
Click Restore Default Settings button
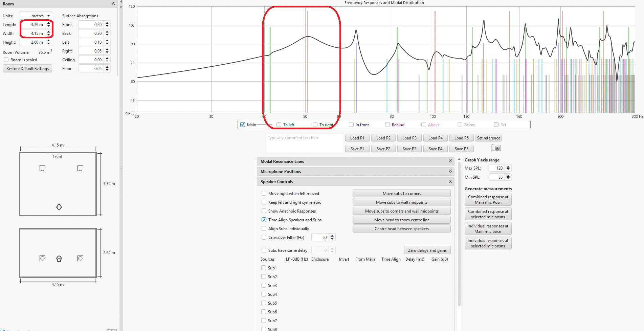click(27, 69)
